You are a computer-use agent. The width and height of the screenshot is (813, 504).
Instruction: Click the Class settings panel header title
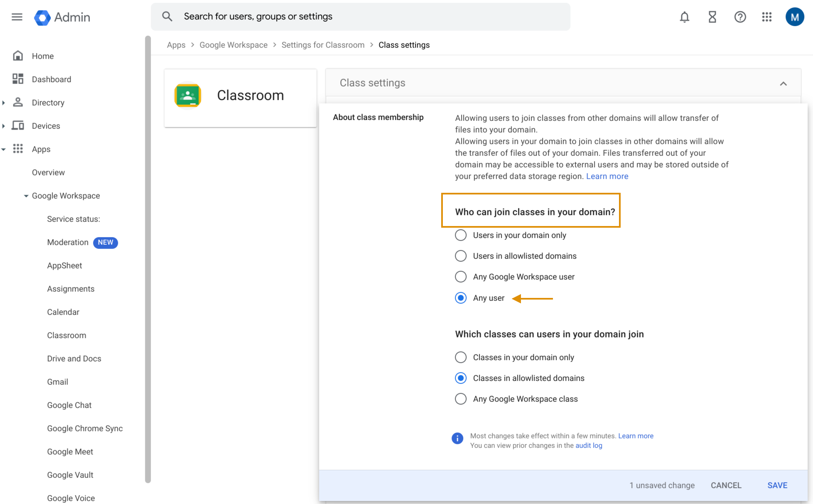pyautogui.click(x=372, y=83)
